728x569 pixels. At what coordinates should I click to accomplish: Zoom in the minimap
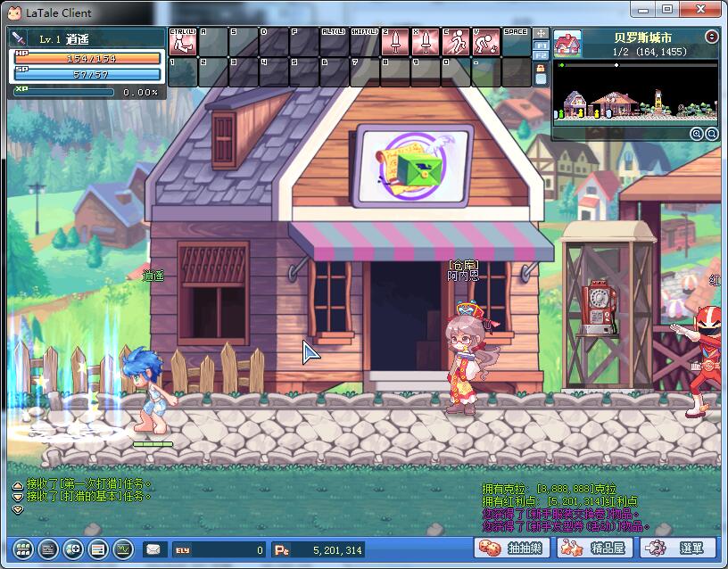coord(696,134)
